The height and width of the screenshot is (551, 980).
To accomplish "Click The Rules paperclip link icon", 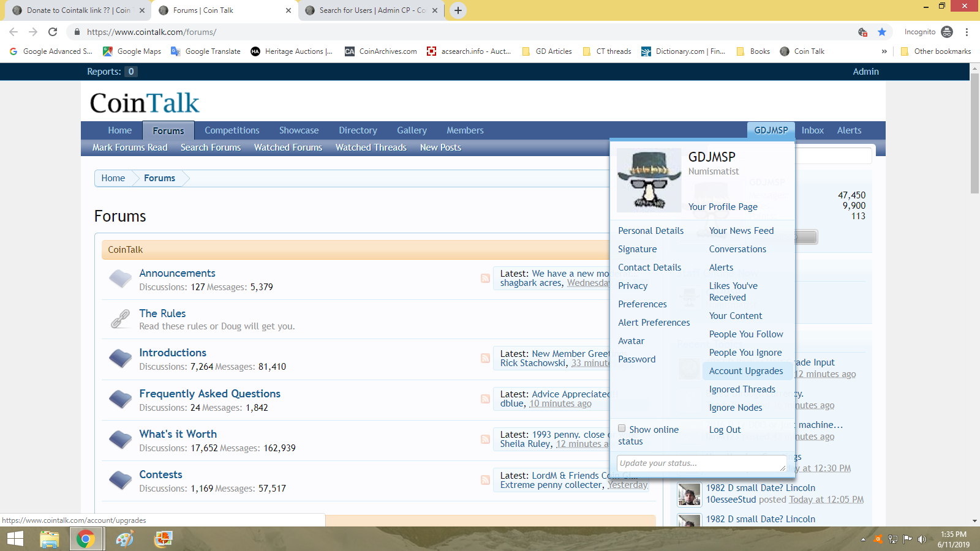I will click(x=120, y=319).
